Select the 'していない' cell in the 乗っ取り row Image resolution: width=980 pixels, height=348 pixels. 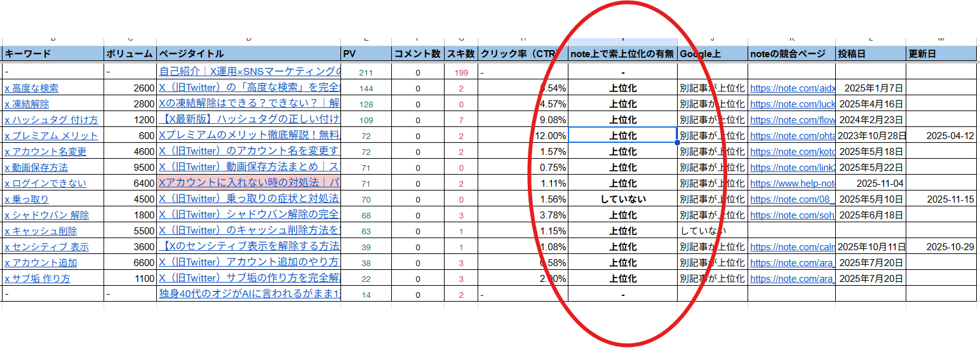622,199
